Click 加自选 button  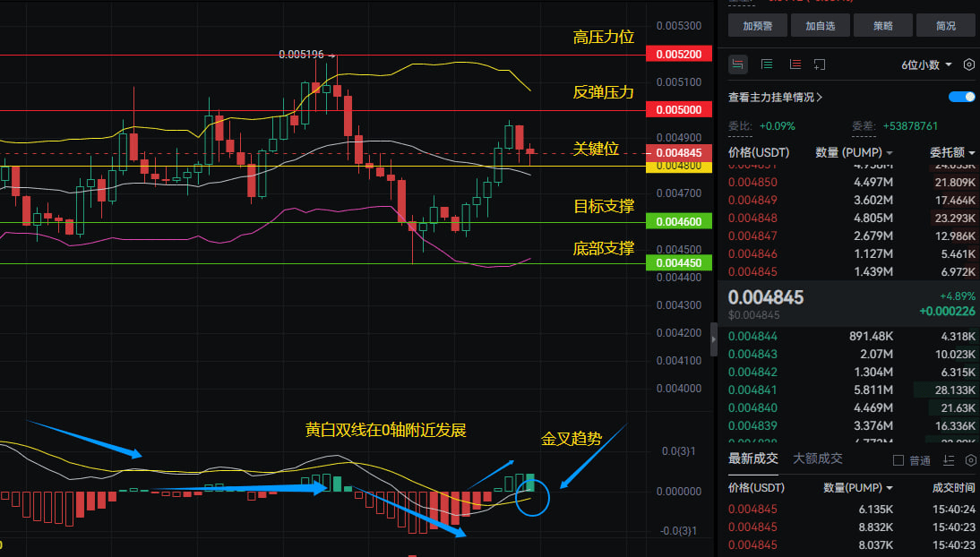pyautogui.click(x=820, y=26)
